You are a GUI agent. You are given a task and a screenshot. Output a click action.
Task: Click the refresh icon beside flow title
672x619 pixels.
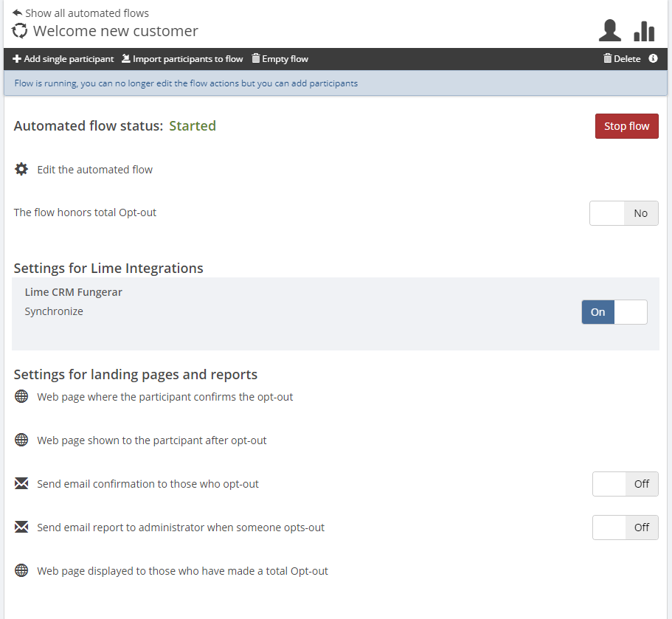[20, 31]
